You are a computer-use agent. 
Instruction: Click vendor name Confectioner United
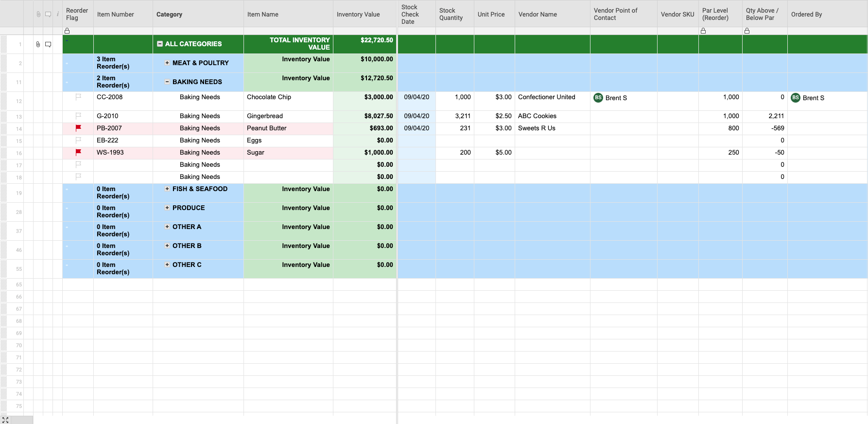tap(546, 97)
